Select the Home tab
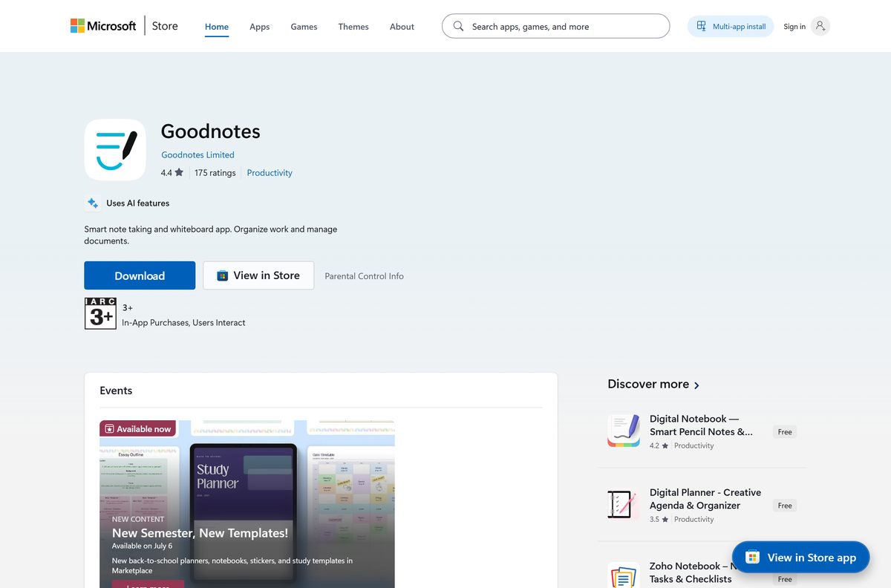Image resolution: width=891 pixels, height=588 pixels. [x=217, y=27]
